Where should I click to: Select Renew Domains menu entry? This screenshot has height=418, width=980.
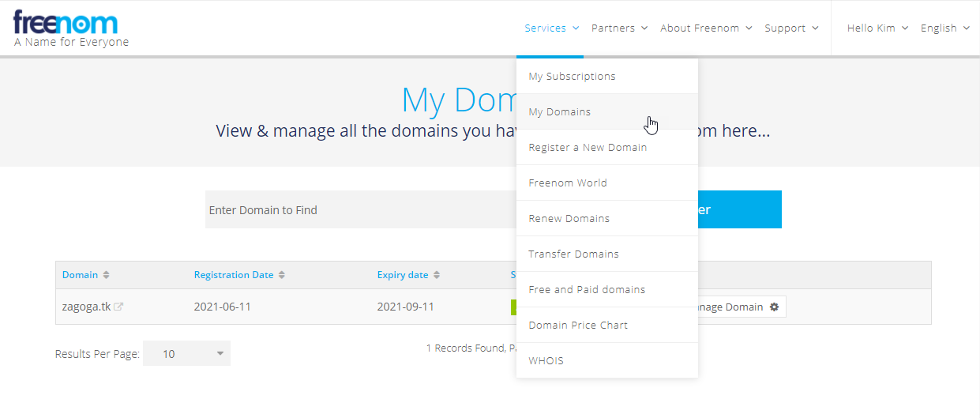(x=607, y=219)
